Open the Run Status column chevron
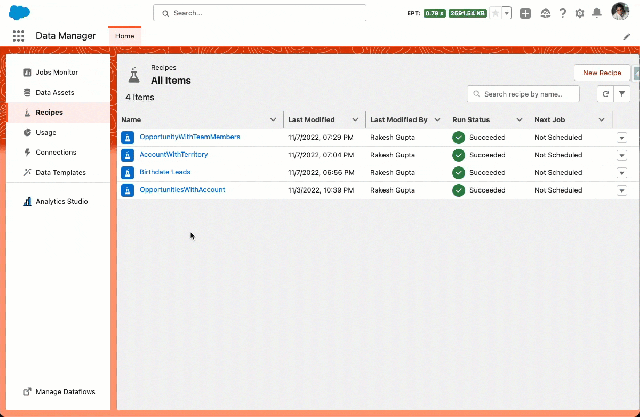The height and width of the screenshot is (417, 640). point(520,120)
